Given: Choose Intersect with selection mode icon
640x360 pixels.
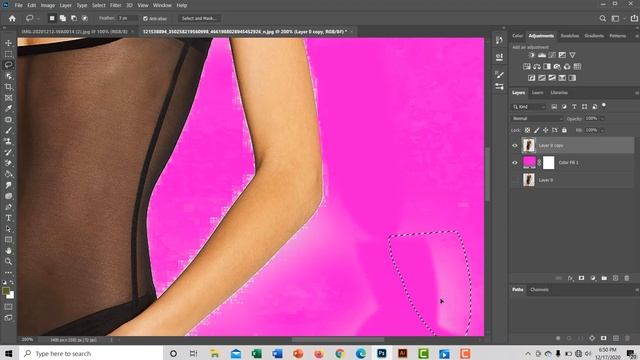Looking at the screenshot, I should pyautogui.click(x=85, y=18).
